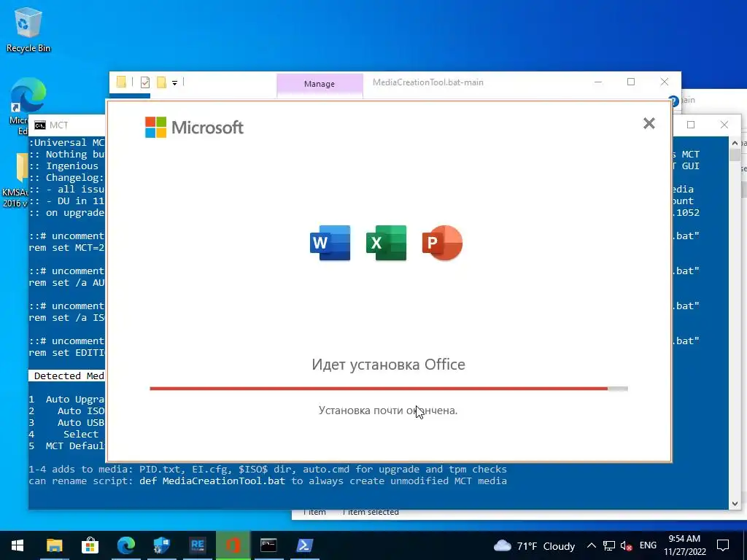Click 'Detected Med' highlighted console line
This screenshot has width=747, height=560.
tap(66, 376)
